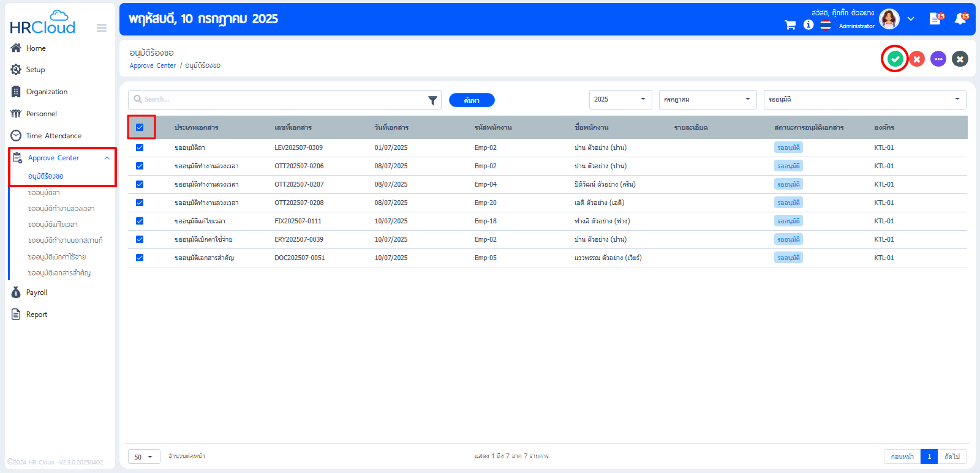Click the filter funnel icon in search

(x=432, y=100)
